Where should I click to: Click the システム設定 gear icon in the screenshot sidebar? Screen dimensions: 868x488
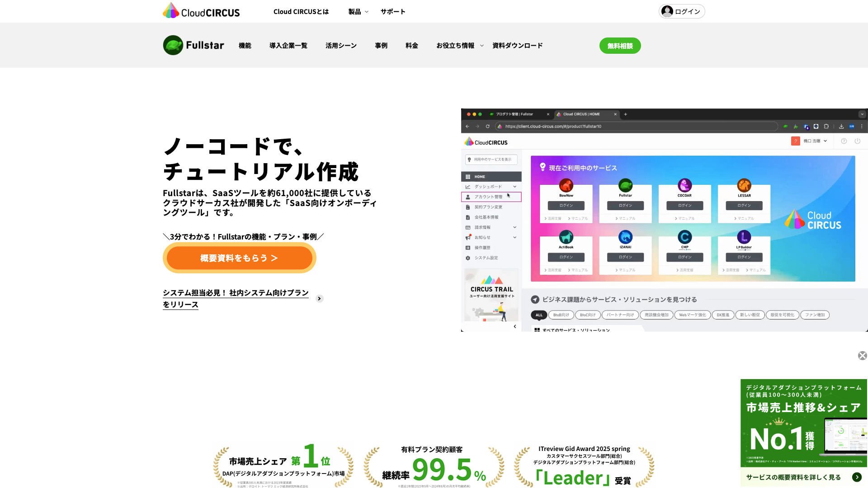tap(468, 258)
